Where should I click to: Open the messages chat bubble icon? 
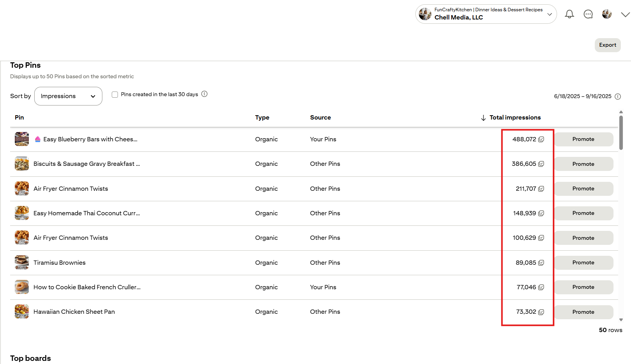588,14
